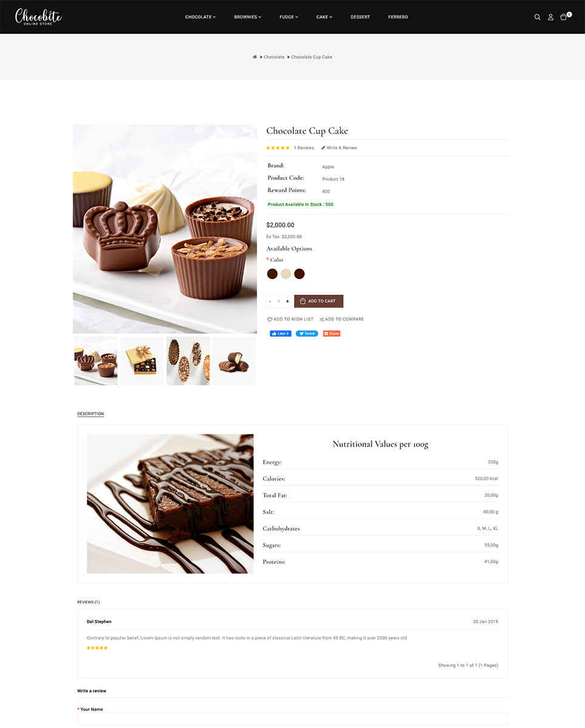Decrease quantity with minus stepper
585x728 pixels.
[270, 302]
